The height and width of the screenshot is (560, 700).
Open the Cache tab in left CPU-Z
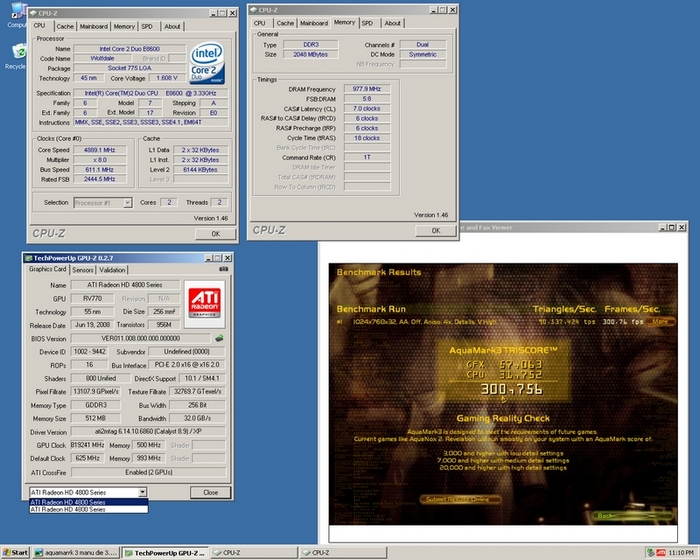(65, 26)
